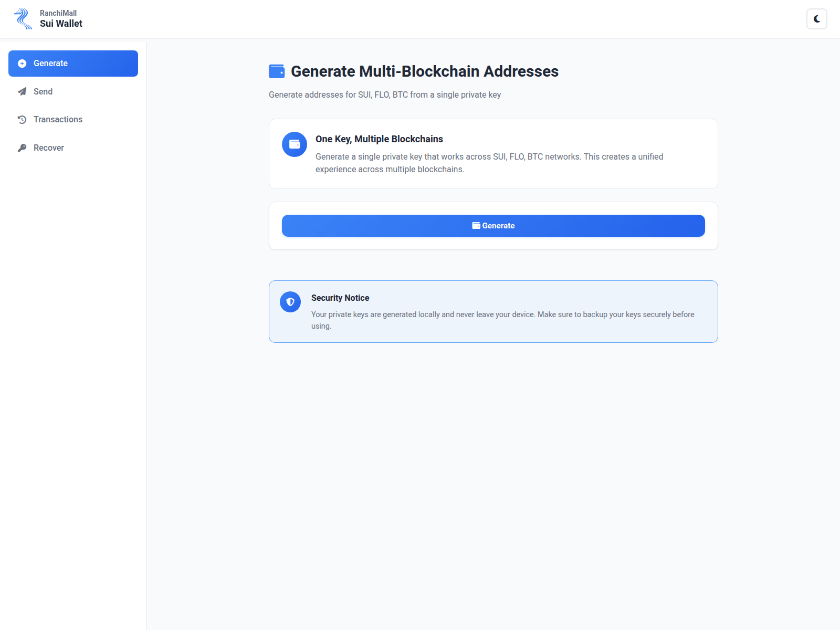
Task: Click the Sui Wallet title text
Action: 61,24
